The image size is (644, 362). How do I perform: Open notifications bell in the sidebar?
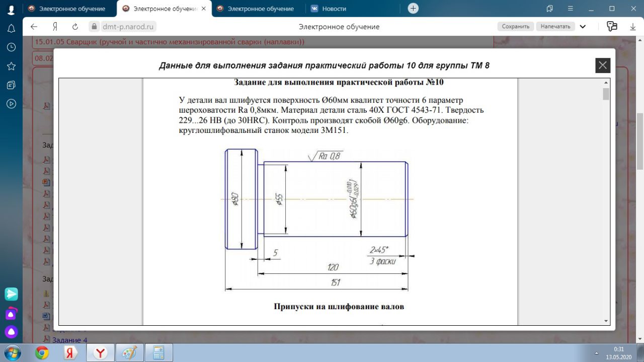coord(11,28)
